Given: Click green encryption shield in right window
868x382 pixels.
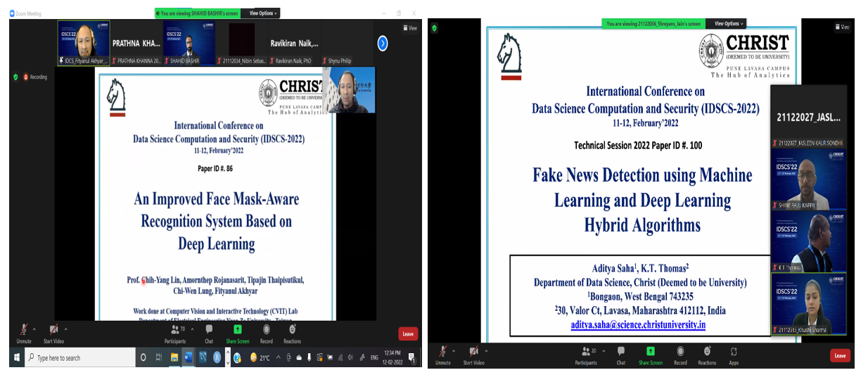Looking at the screenshot, I should [x=435, y=28].
